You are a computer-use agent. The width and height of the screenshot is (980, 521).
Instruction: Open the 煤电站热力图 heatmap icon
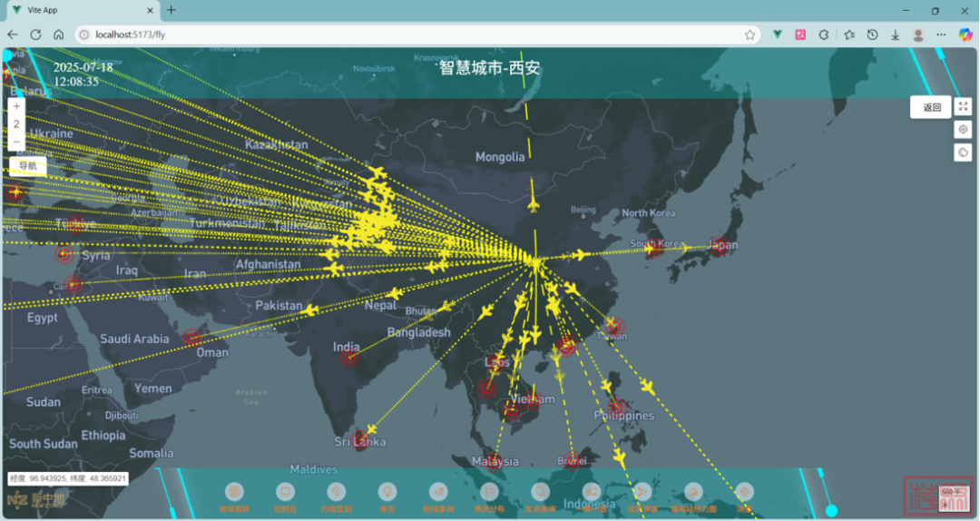tap(693, 491)
